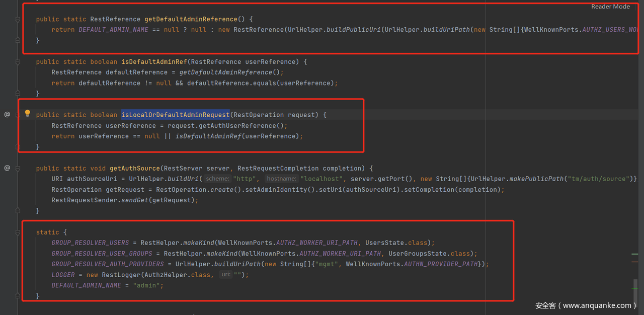
Task: Click fold end marker of static block
Action: click(x=18, y=296)
